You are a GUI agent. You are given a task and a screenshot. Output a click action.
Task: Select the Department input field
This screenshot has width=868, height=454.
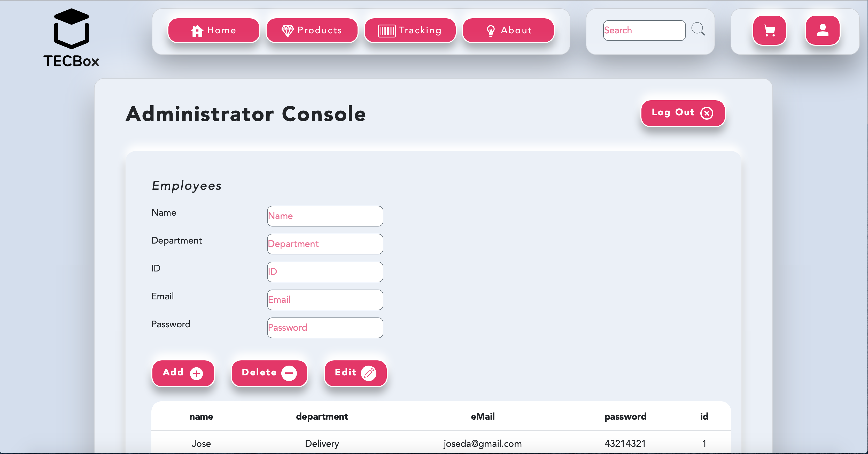click(x=325, y=244)
